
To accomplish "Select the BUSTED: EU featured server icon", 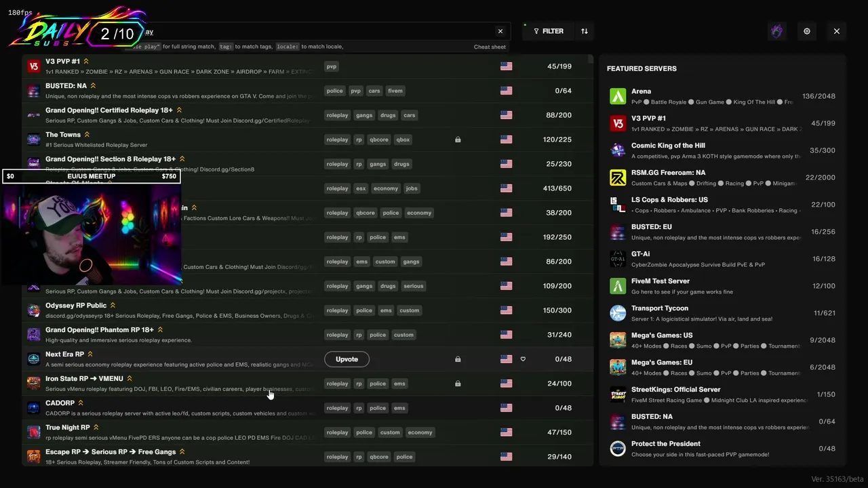I will 618,232.
